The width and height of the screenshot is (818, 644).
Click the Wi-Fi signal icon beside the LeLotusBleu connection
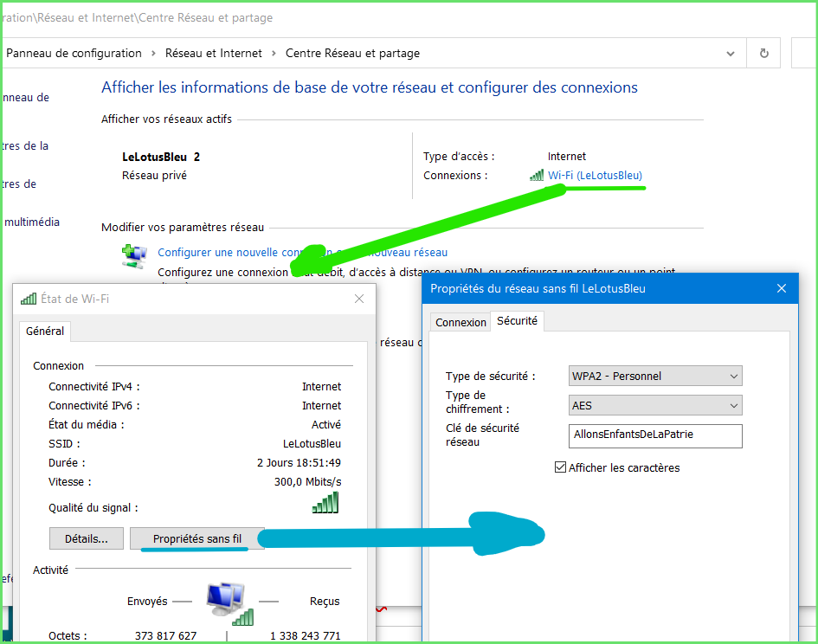[x=537, y=176]
